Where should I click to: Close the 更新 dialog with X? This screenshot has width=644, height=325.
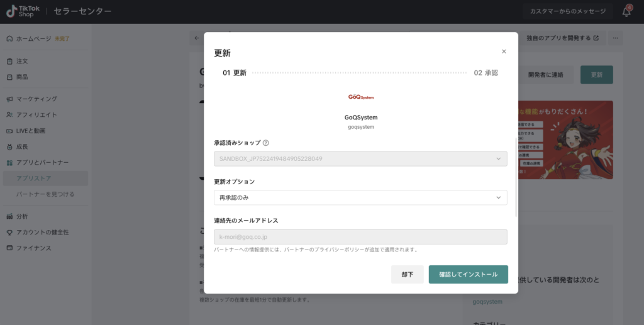coord(504,52)
